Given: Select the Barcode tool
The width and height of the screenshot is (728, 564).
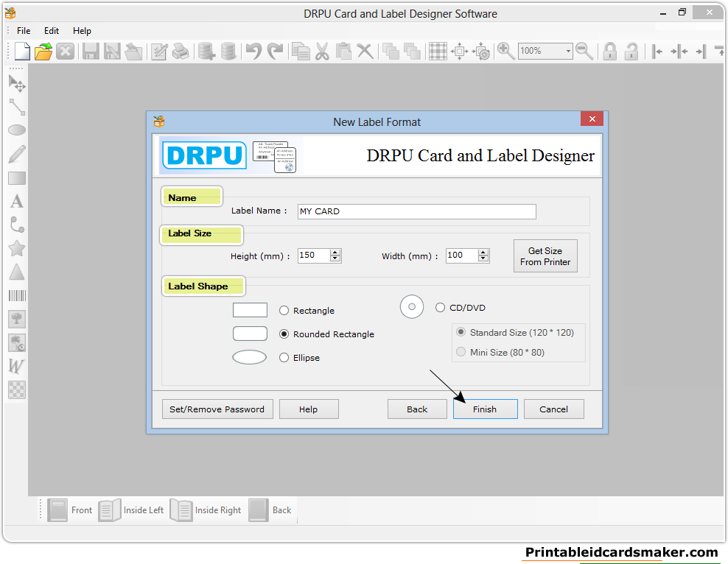Looking at the screenshot, I should [x=17, y=295].
